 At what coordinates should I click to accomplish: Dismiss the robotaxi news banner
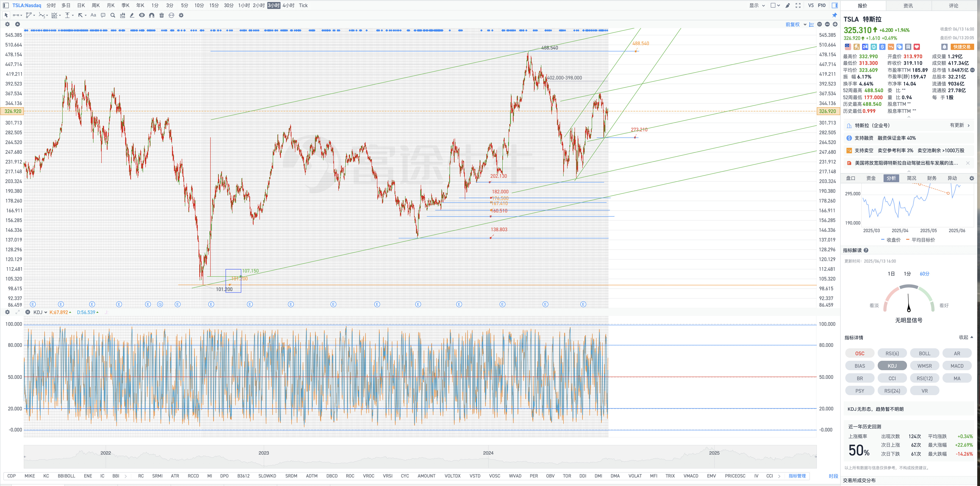click(968, 163)
